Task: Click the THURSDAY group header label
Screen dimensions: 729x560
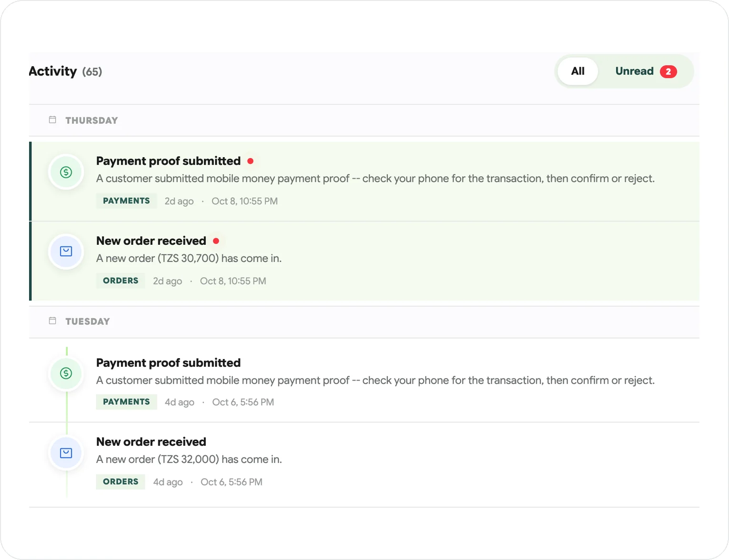Action: coord(91,120)
